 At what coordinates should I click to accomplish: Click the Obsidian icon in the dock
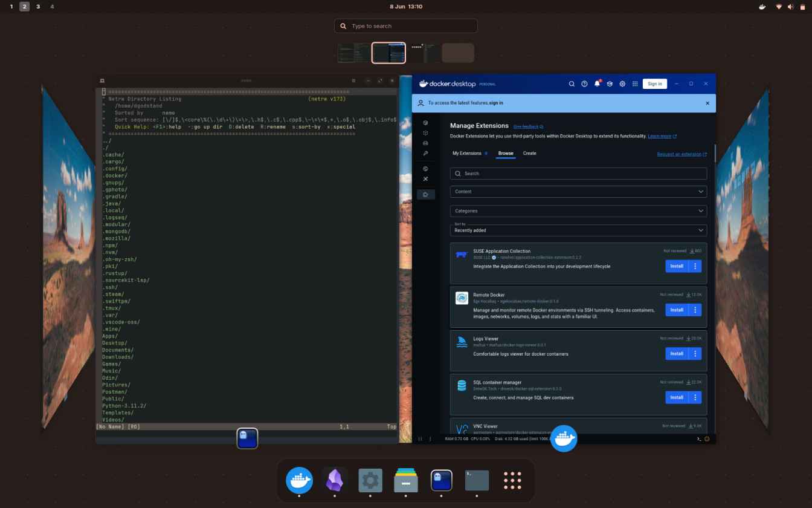point(335,481)
